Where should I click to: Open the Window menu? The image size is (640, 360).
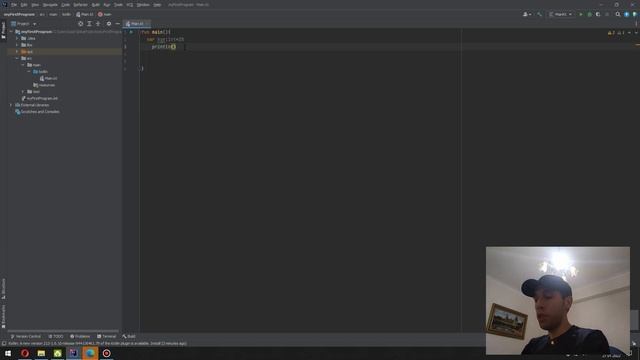click(x=143, y=4)
